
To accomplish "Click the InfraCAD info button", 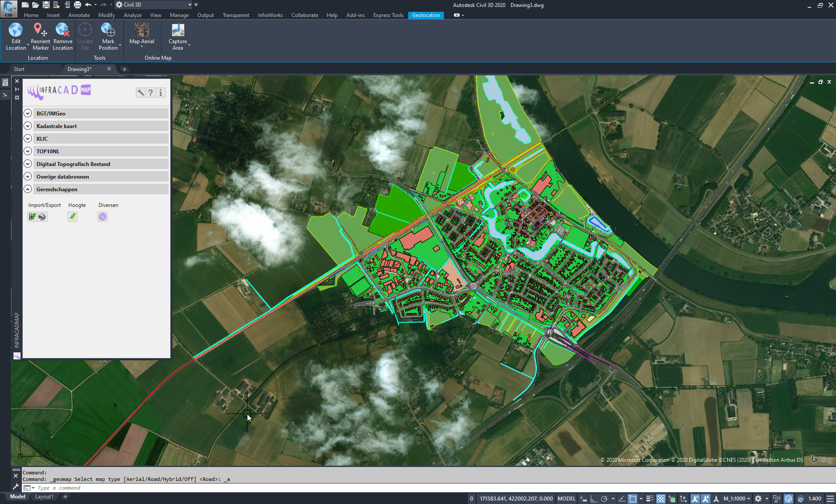I will point(160,92).
